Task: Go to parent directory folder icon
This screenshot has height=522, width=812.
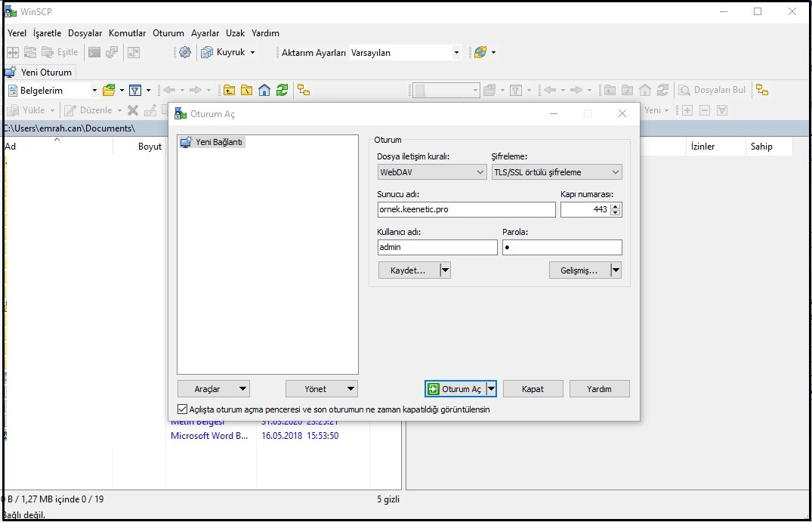Action: pyautogui.click(x=229, y=90)
